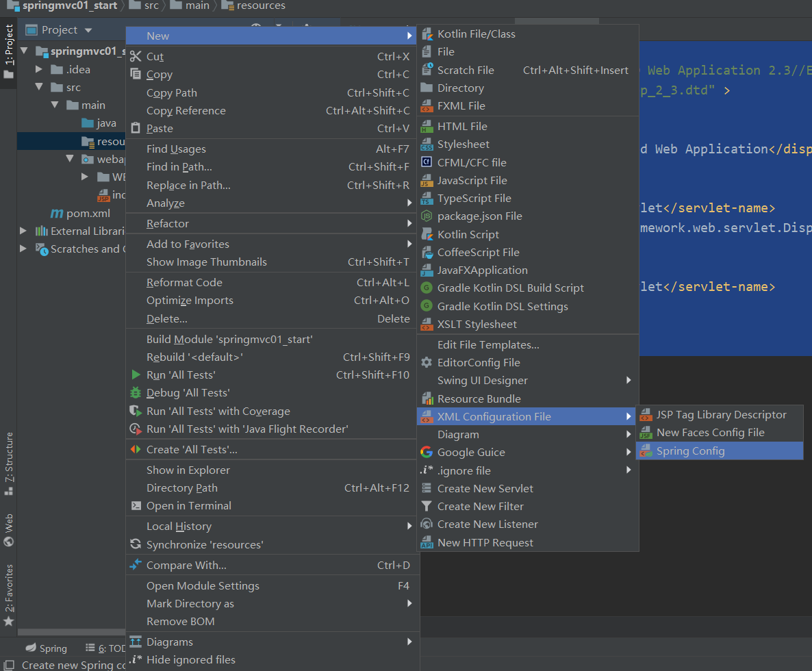Select Create New Servlet entry
The width and height of the screenshot is (812, 671).
(528, 488)
